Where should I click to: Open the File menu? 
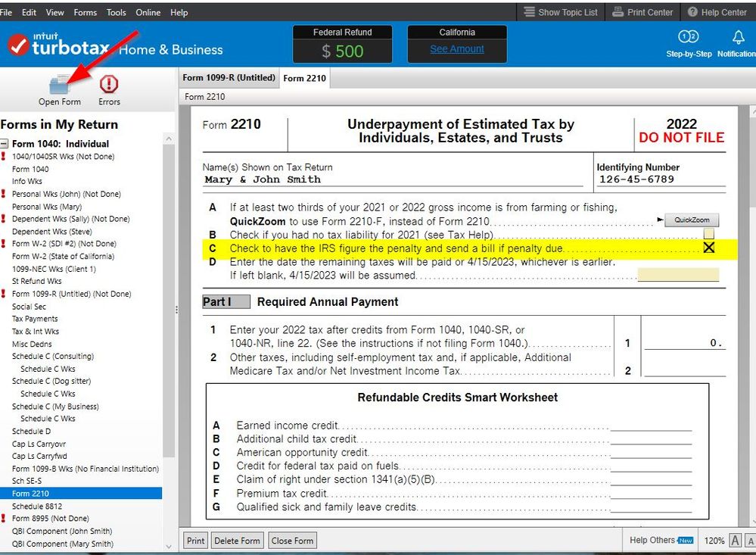(6, 13)
